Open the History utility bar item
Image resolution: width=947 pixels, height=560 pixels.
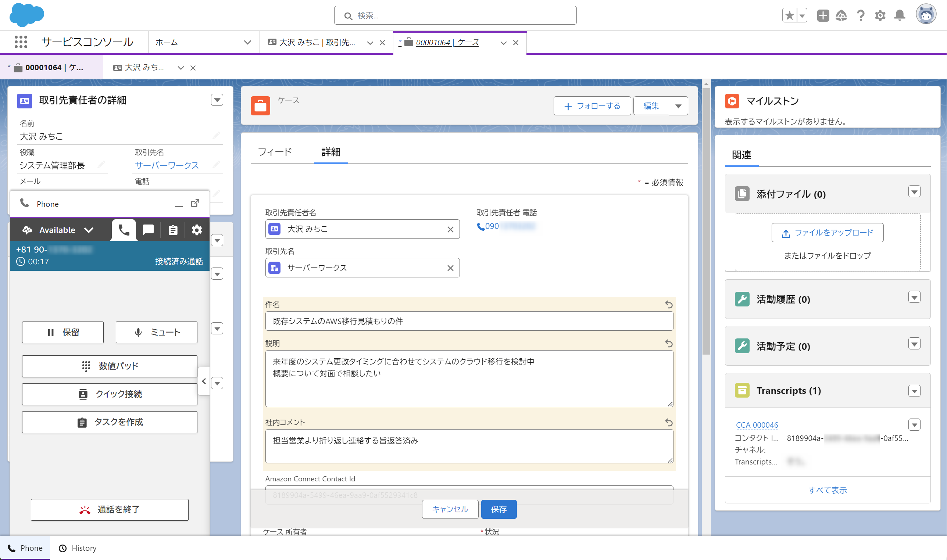tap(78, 548)
